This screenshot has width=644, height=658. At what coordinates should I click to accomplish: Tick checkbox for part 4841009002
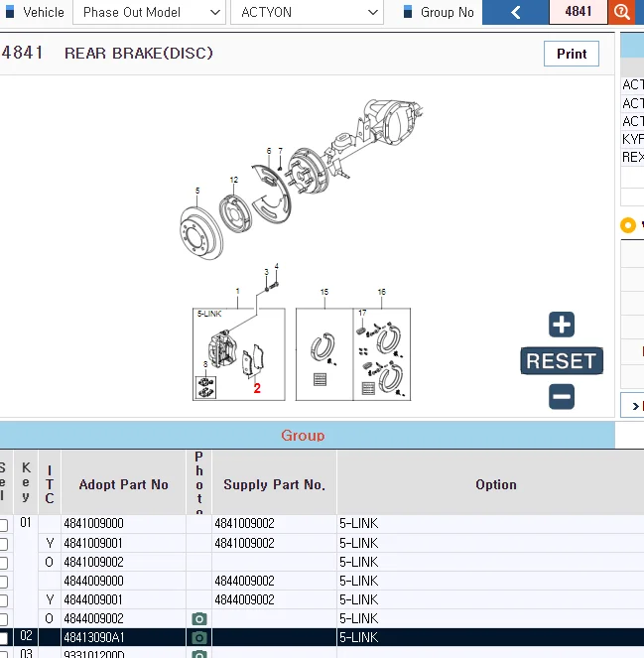pyautogui.click(x=3, y=563)
